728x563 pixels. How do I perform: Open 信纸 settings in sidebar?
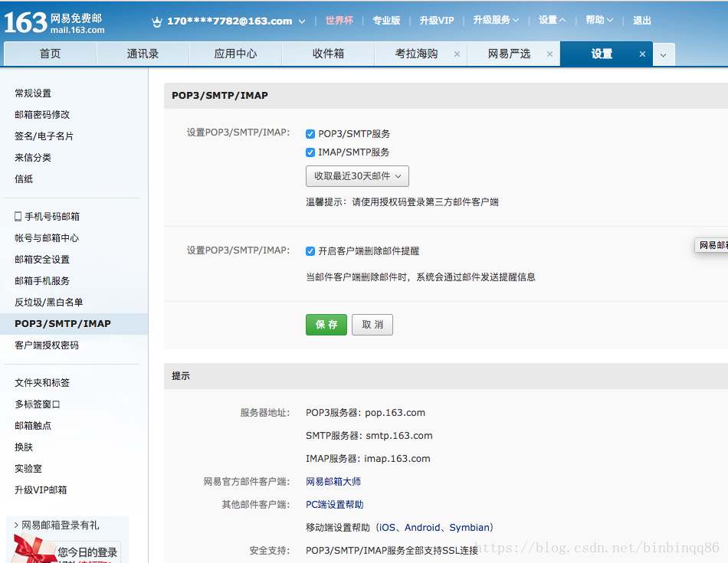[24, 178]
